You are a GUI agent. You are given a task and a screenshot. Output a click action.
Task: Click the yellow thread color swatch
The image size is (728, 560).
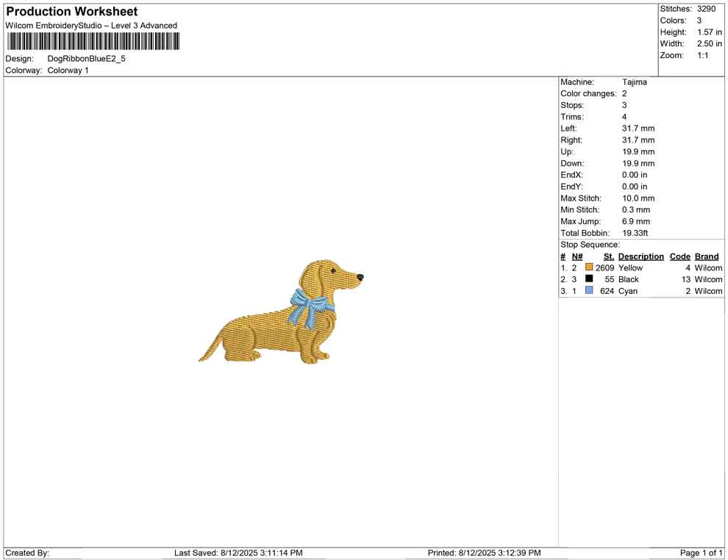coord(589,268)
